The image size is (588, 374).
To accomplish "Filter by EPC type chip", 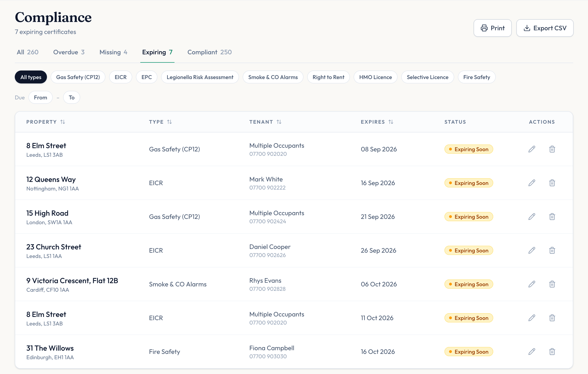I will [147, 77].
